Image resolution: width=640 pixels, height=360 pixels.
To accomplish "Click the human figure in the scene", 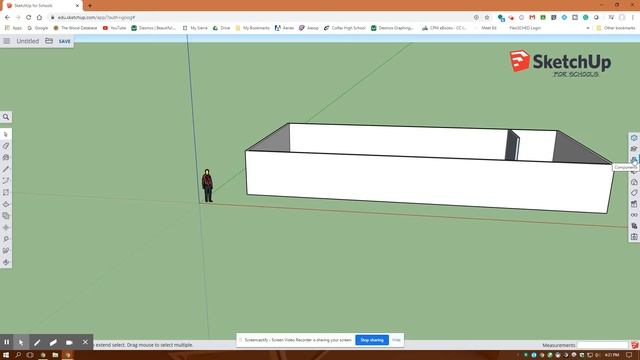I will pyautogui.click(x=208, y=186).
